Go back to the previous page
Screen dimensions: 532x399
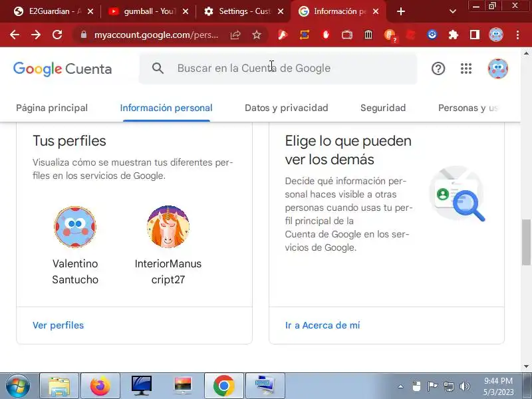pyautogui.click(x=15, y=35)
